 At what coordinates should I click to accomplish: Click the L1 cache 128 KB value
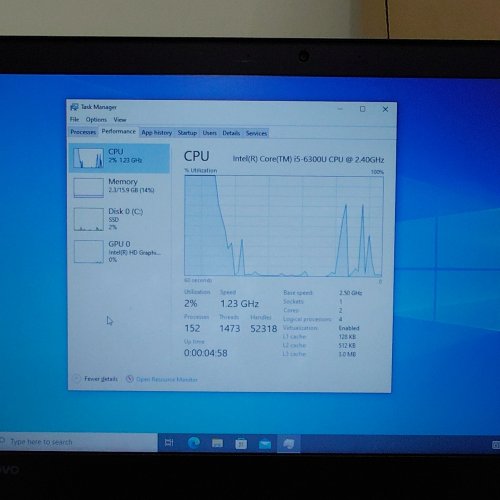[x=347, y=337]
